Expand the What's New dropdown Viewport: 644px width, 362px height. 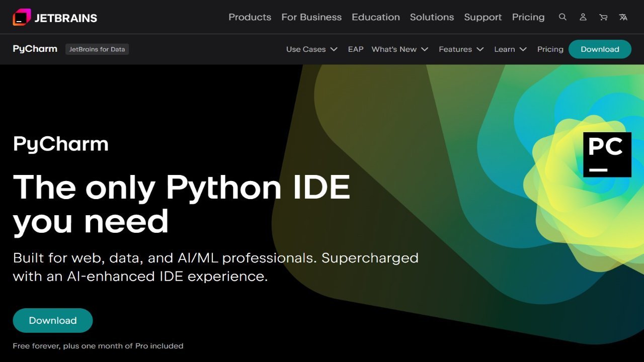coord(400,49)
